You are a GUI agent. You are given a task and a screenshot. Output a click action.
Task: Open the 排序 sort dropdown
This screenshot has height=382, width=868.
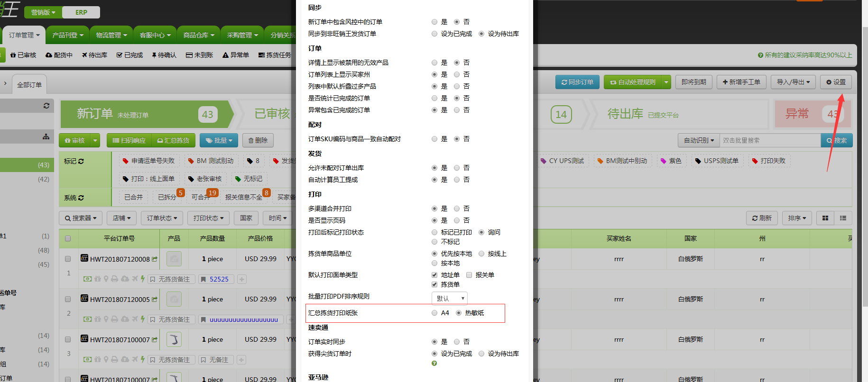pos(797,218)
